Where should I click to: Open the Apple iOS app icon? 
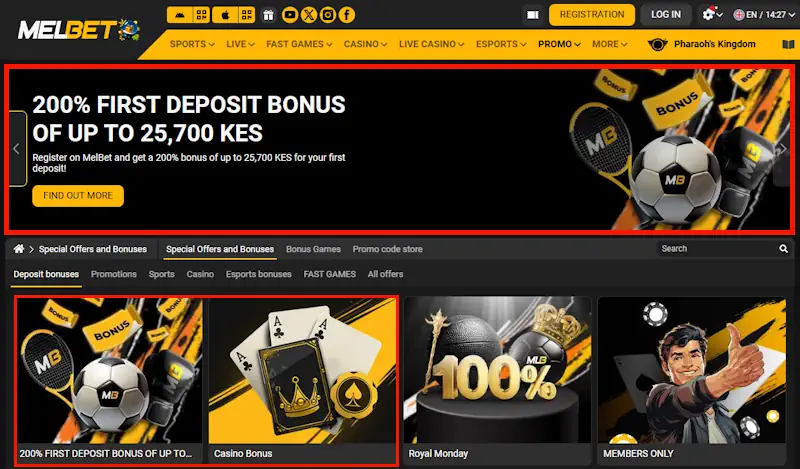tap(225, 15)
